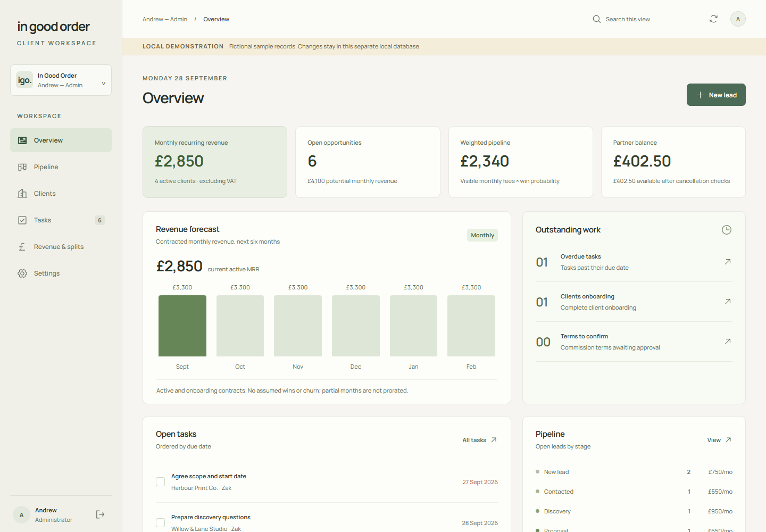The width and height of the screenshot is (766, 532).
Task: Open the Open opportunities card
Action: [368, 162]
